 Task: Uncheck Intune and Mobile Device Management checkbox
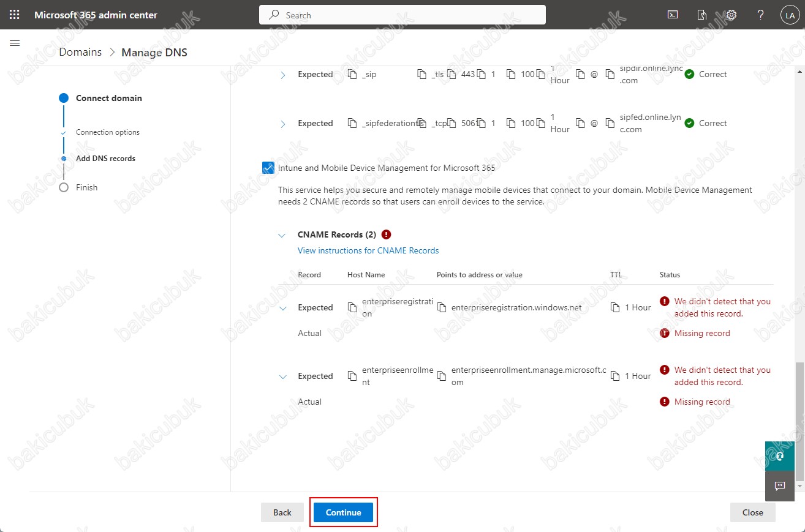[268, 167]
